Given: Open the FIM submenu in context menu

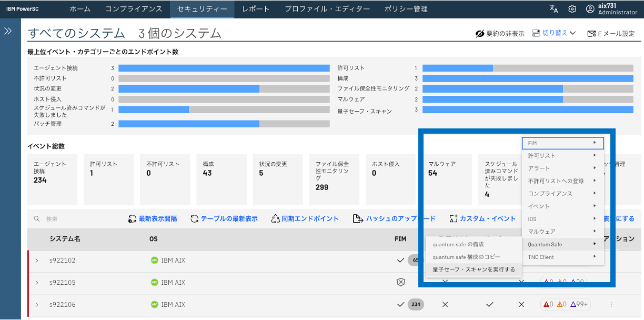Looking at the screenshot, I should tap(562, 143).
